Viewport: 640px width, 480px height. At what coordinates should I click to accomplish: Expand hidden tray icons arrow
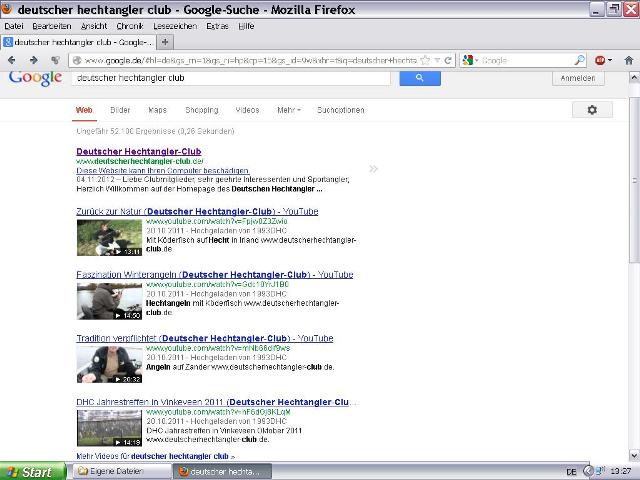pos(588,472)
